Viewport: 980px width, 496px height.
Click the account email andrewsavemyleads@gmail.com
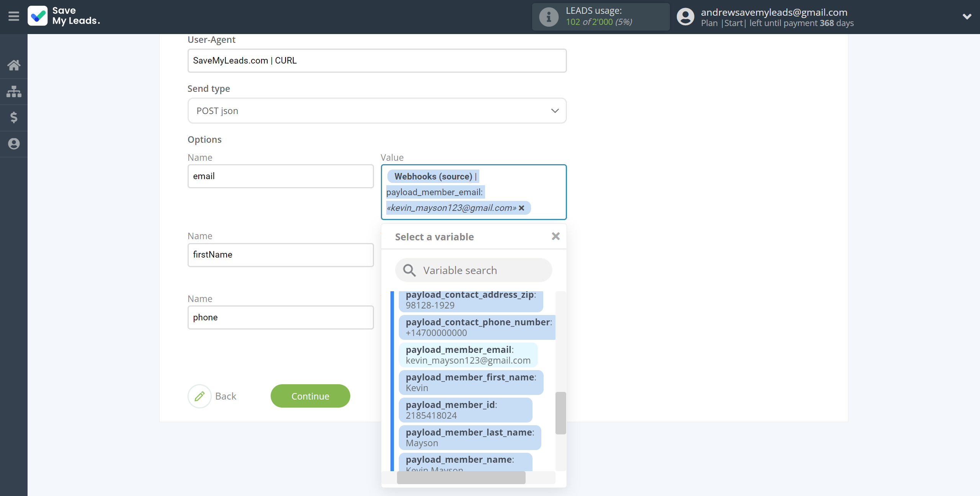tap(774, 12)
